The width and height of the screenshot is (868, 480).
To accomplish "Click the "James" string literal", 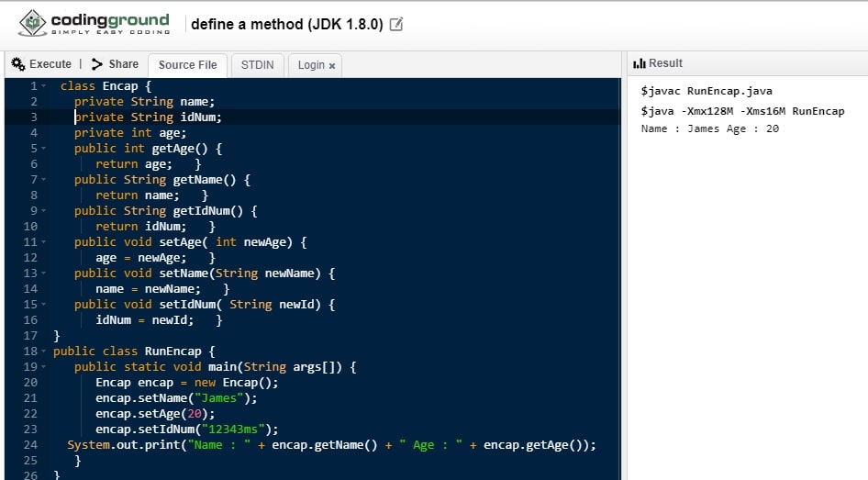I will (218, 398).
